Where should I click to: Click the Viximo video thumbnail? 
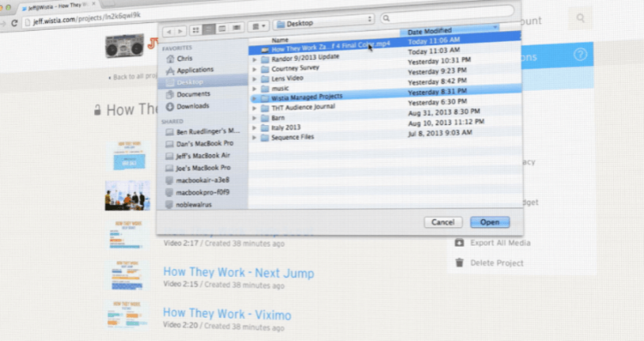pos(127,315)
